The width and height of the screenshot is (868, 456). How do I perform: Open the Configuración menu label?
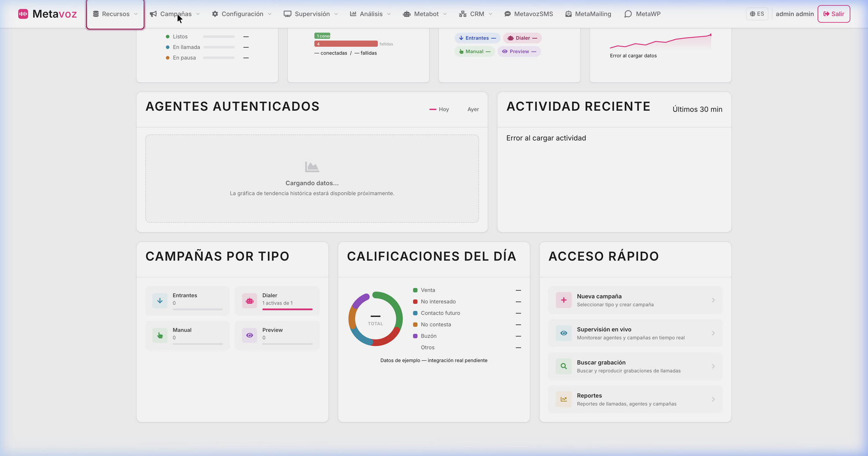[x=242, y=14]
